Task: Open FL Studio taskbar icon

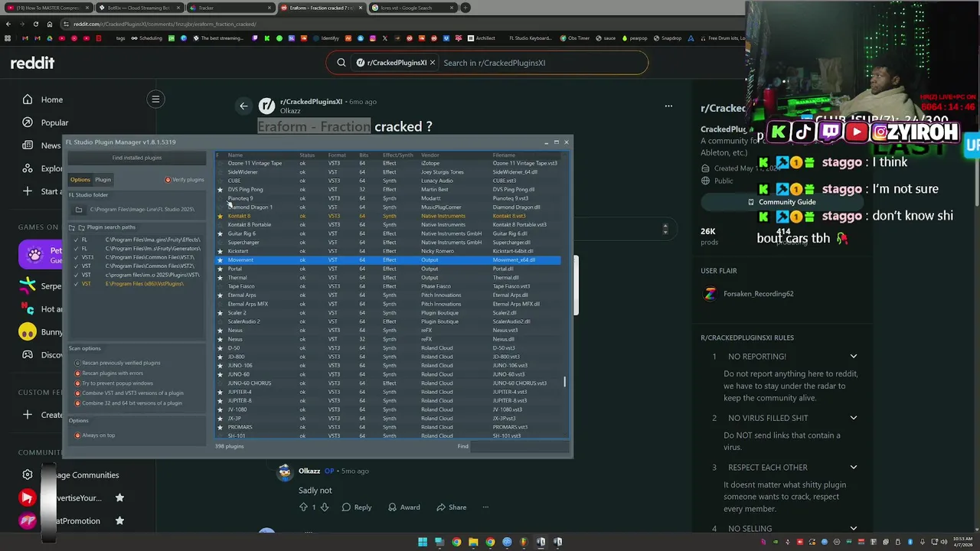Action: click(x=524, y=542)
